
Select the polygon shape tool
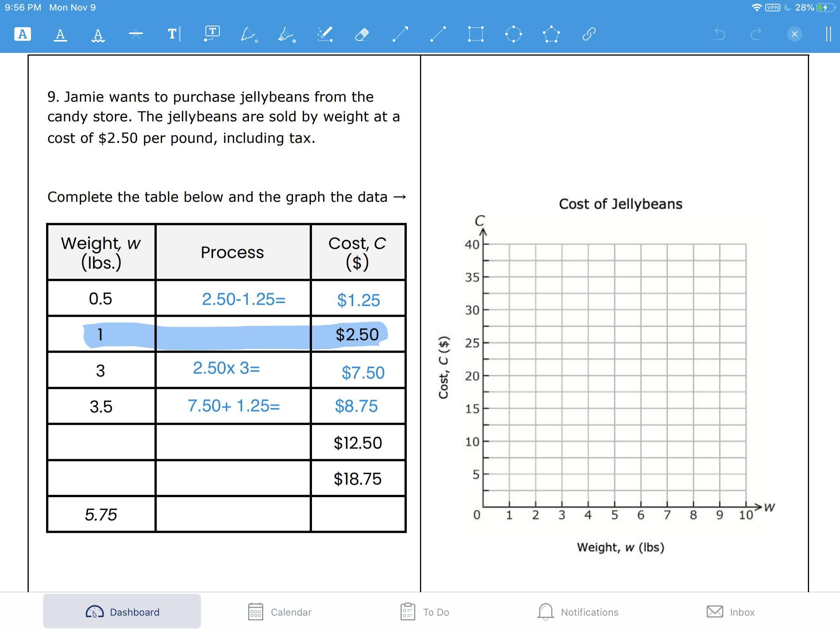coord(551,34)
